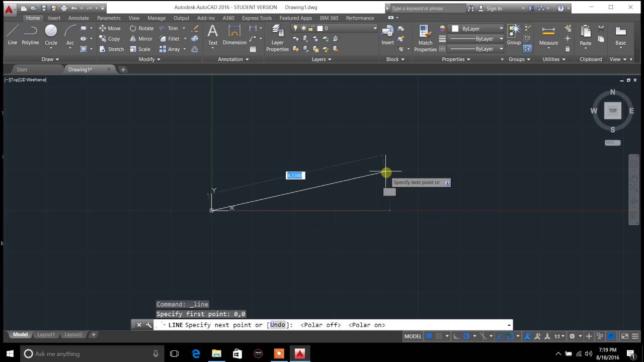Click the Help question mark icon
The width and height of the screenshot is (644, 362).
(x=561, y=8)
